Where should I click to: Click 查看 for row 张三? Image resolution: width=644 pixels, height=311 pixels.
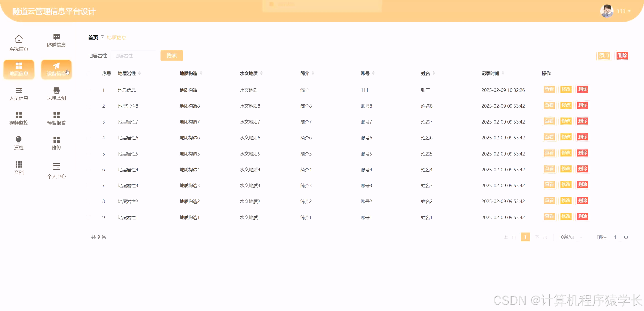point(549,89)
